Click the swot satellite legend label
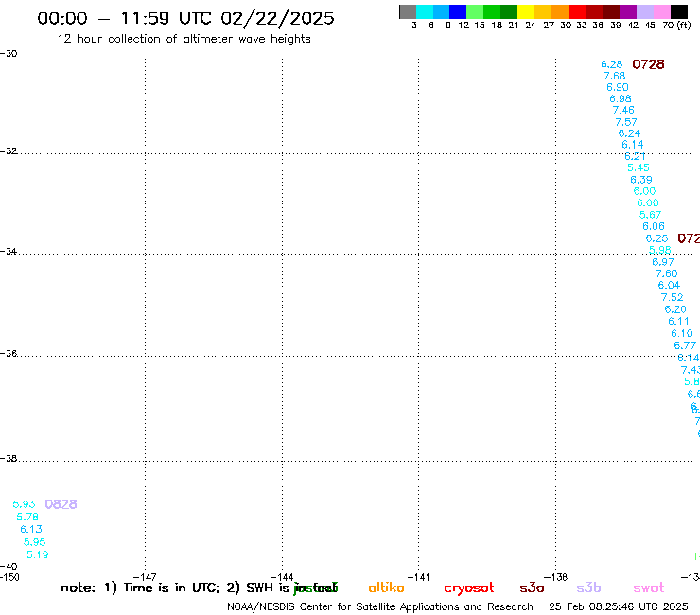700x615 pixels. click(x=649, y=589)
